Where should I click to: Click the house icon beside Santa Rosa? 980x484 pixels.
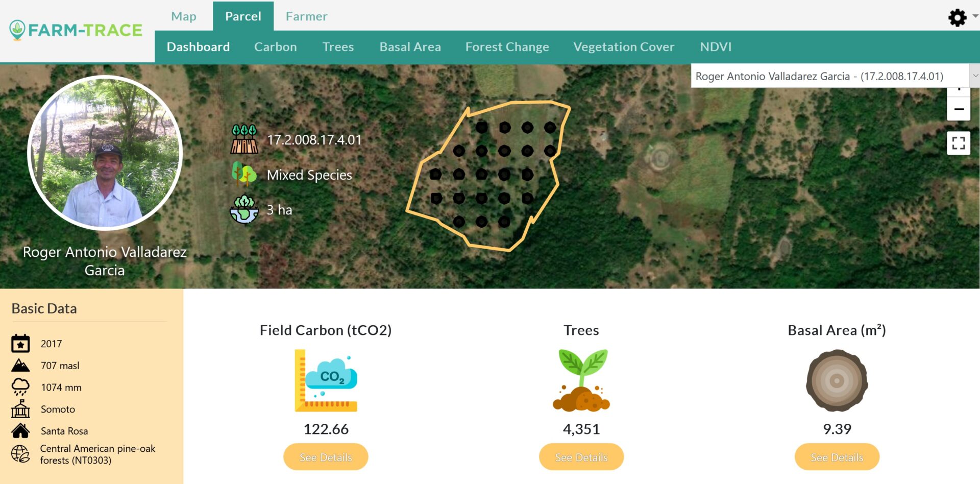(20, 431)
